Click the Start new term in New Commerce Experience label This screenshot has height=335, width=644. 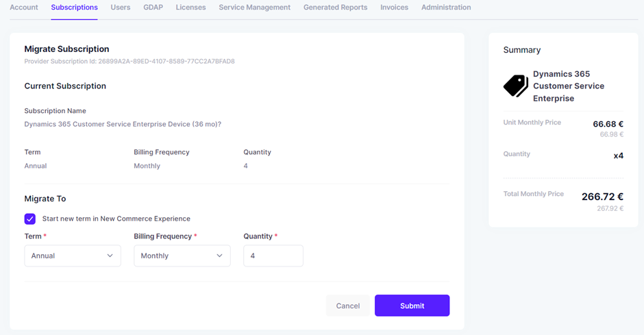pos(116,219)
